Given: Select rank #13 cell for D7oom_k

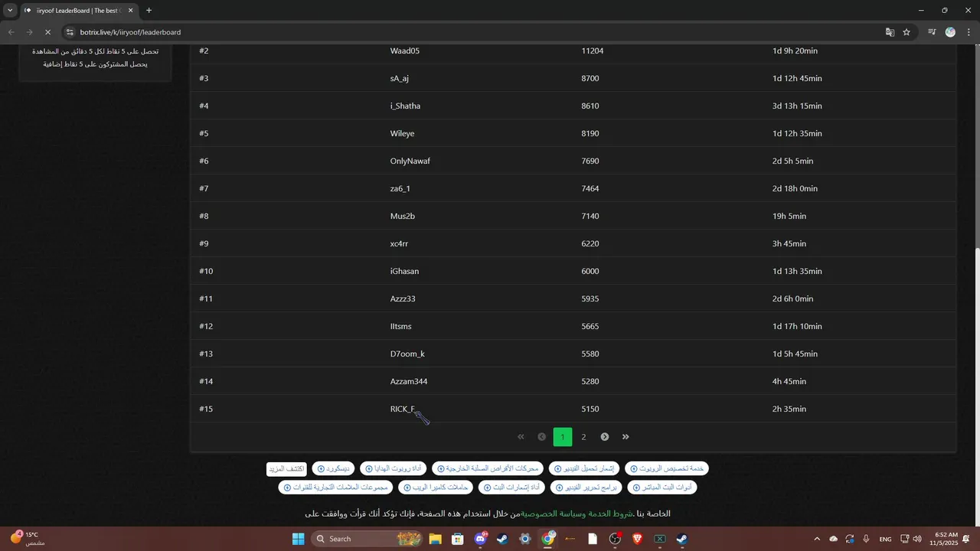Looking at the screenshot, I should click(x=206, y=354).
